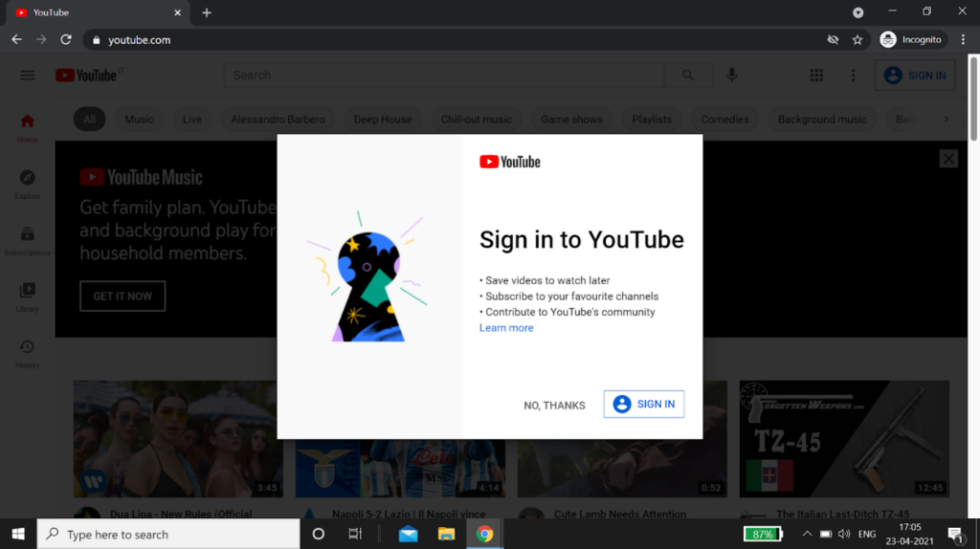This screenshot has height=549, width=980.
Task: Open the Chrome tab search dropdown
Action: (x=857, y=12)
